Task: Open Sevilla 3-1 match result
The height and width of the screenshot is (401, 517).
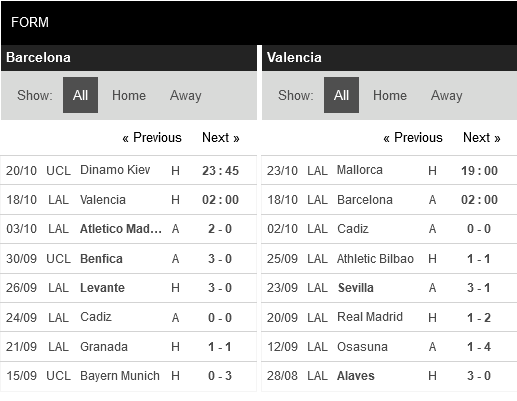Action: tap(389, 288)
